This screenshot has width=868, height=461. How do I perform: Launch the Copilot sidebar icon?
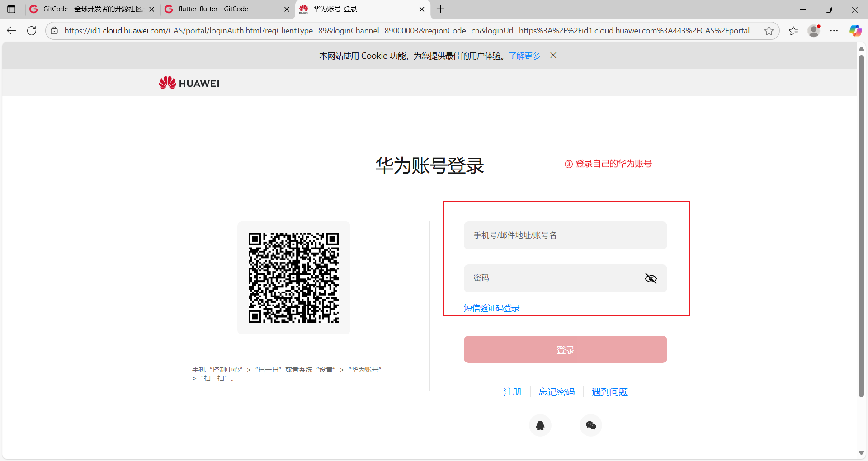click(855, 31)
